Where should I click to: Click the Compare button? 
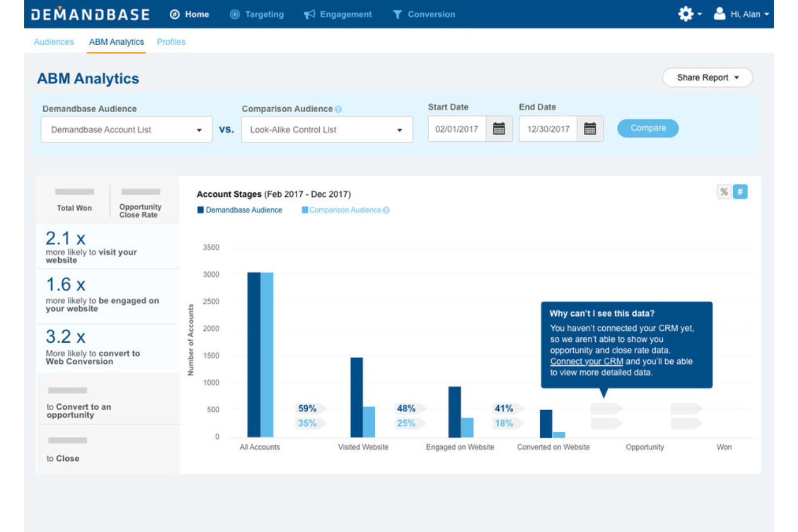click(x=648, y=128)
